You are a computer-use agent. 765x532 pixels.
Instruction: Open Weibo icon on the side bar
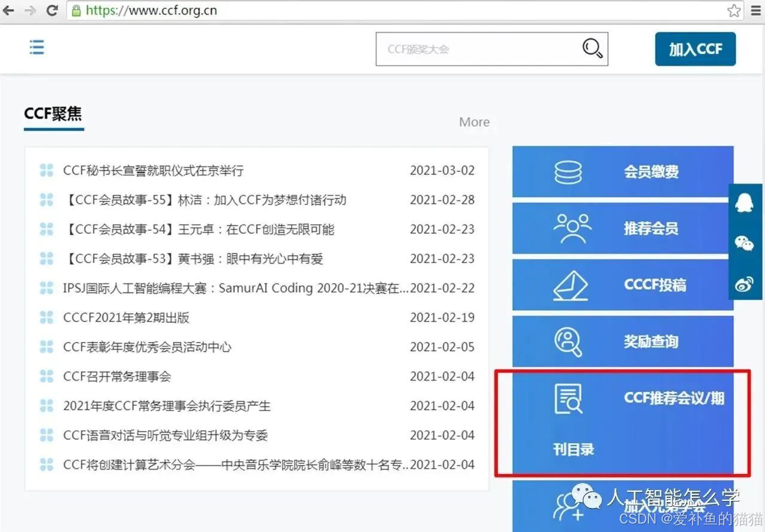point(744,285)
